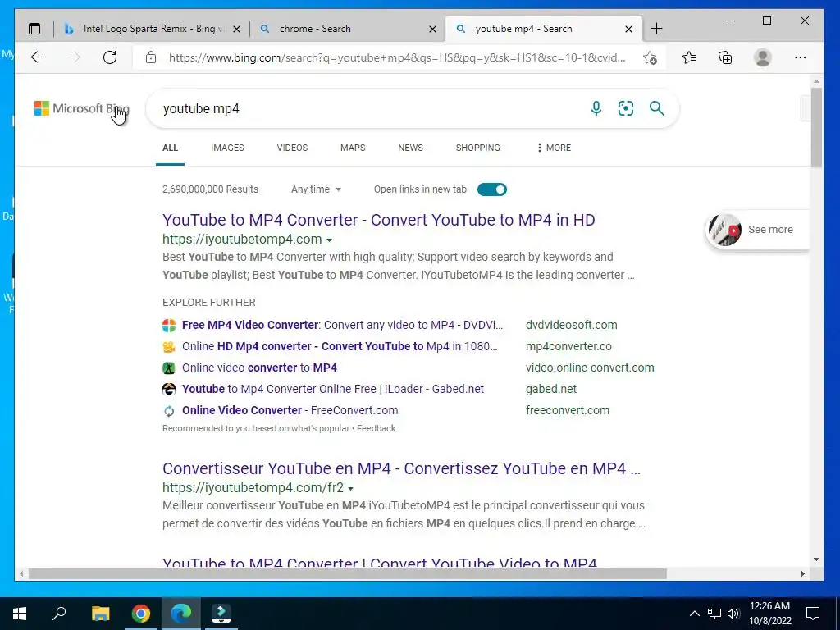Open a new tab
The width and height of the screenshot is (840, 630).
[656, 29]
